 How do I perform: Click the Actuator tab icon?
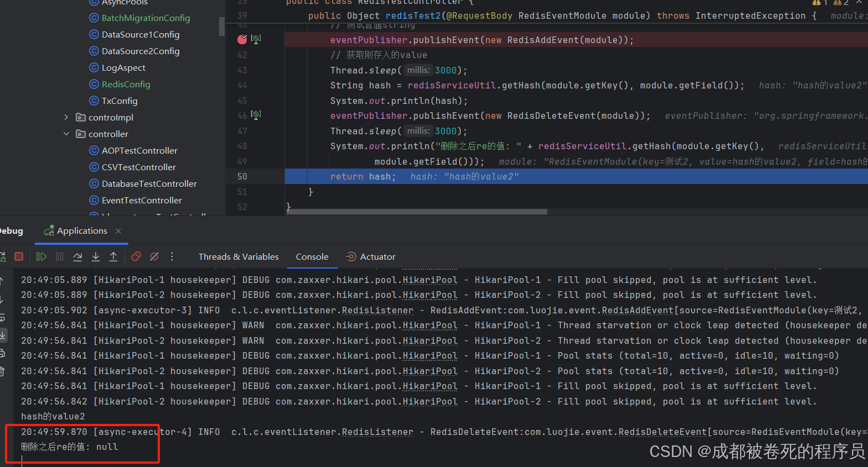(x=351, y=256)
